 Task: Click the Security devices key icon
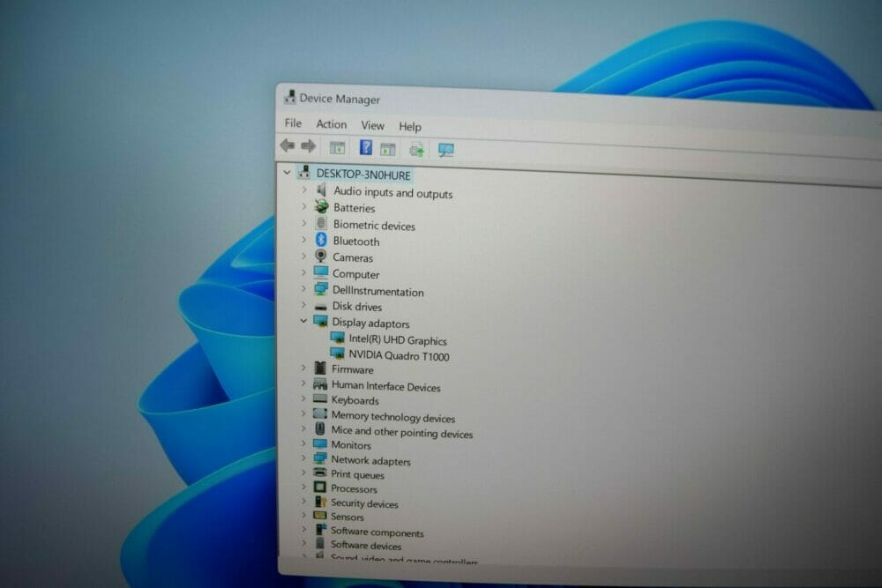pyautogui.click(x=320, y=502)
